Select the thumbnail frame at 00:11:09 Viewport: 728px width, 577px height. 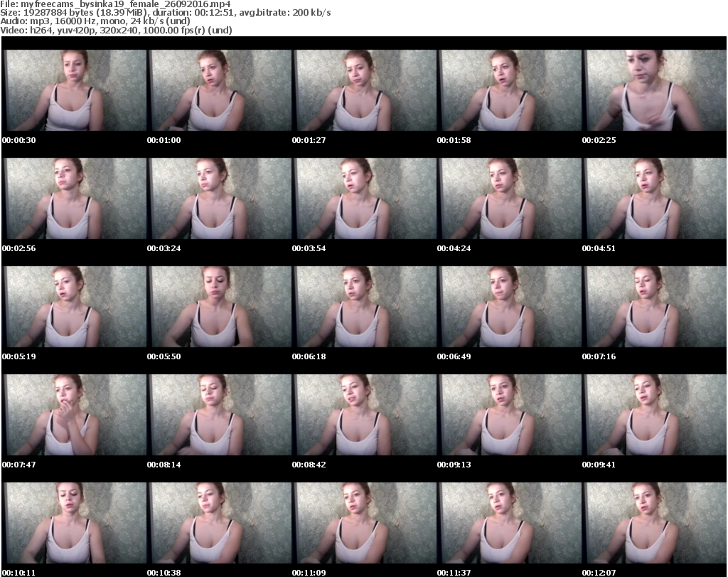click(365, 523)
